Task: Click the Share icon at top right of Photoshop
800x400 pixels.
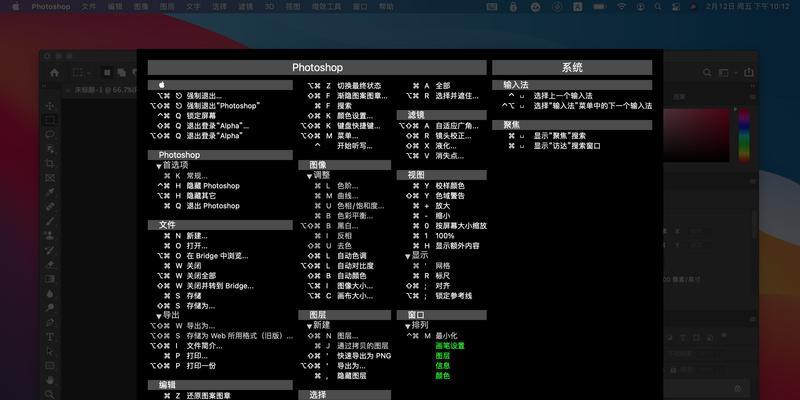Action: [748, 72]
